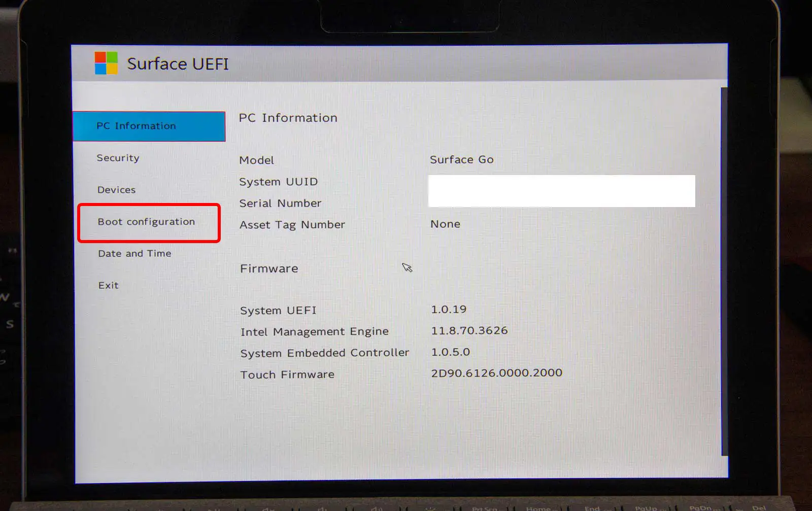Click the Surface Go model value

coord(461,159)
